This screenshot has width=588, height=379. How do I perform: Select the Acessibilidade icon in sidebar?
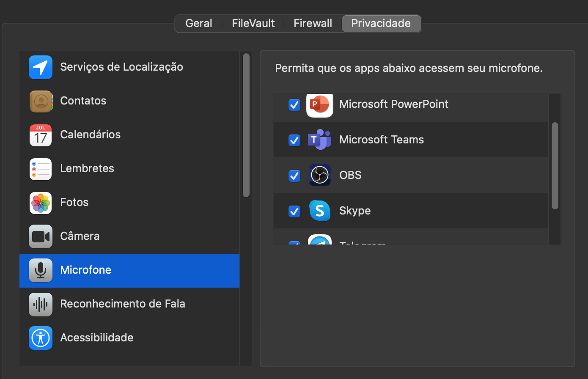click(x=41, y=338)
